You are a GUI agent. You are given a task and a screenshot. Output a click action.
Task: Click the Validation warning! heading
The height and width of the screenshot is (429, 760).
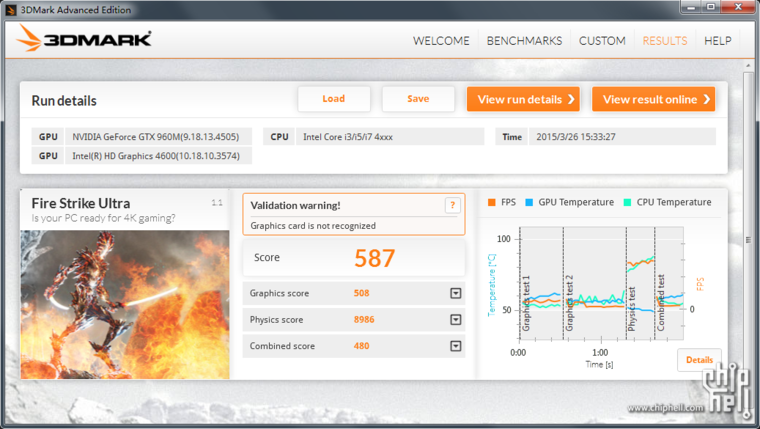pyautogui.click(x=296, y=206)
